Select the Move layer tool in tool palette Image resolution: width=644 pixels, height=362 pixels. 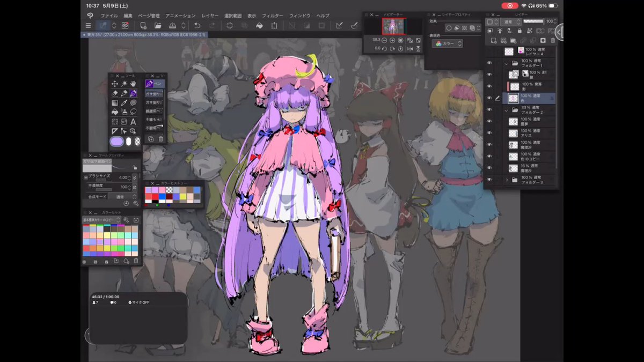(115, 84)
